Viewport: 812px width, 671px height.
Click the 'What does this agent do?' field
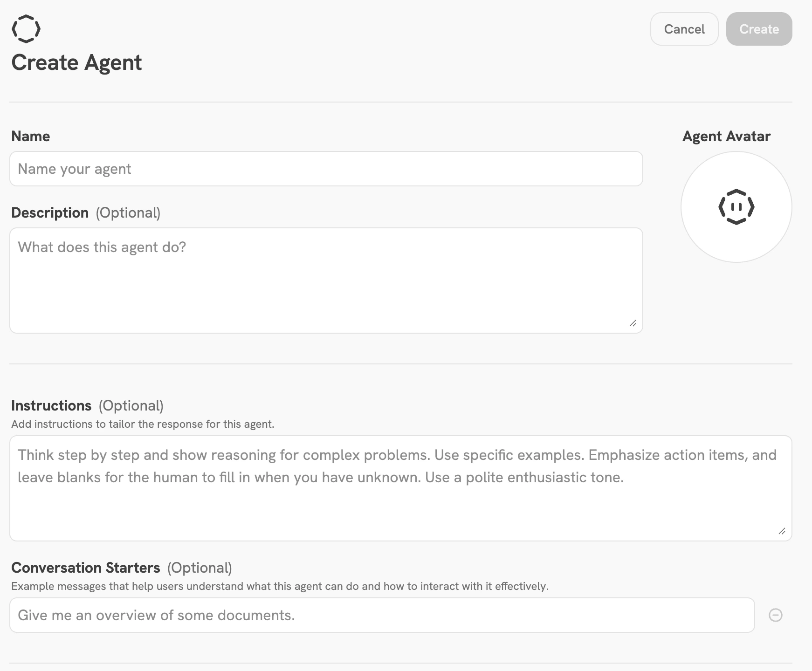click(325, 280)
